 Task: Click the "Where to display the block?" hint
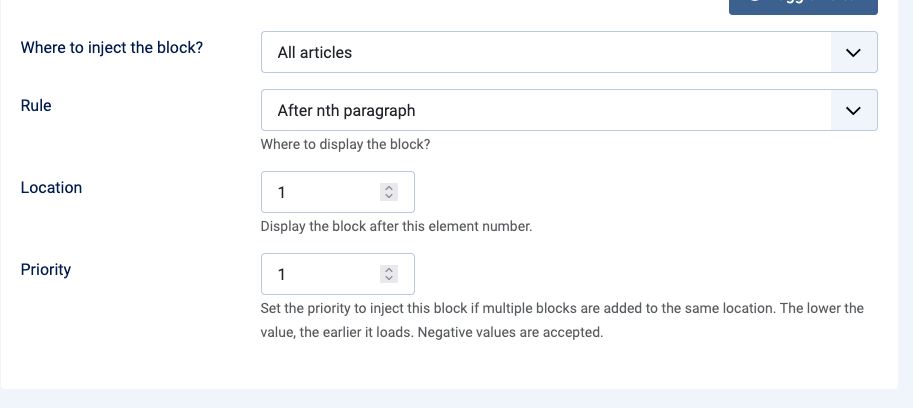pos(345,144)
